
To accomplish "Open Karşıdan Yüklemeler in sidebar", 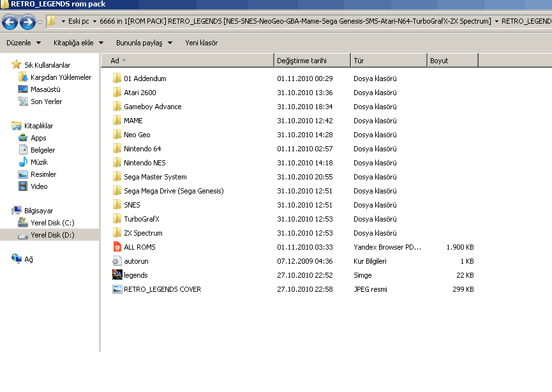I will 61,77.
